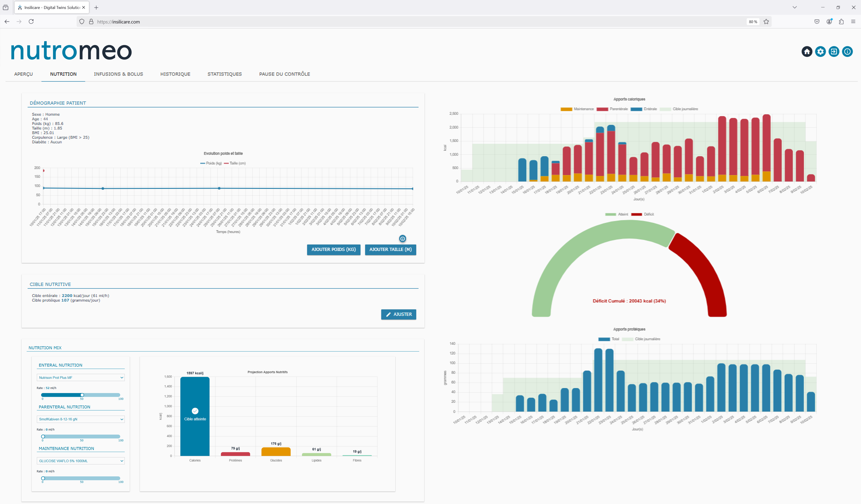The width and height of the screenshot is (861, 504).
Task: Click the parenteral nutrition rate slider
Action: click(81, 437)
